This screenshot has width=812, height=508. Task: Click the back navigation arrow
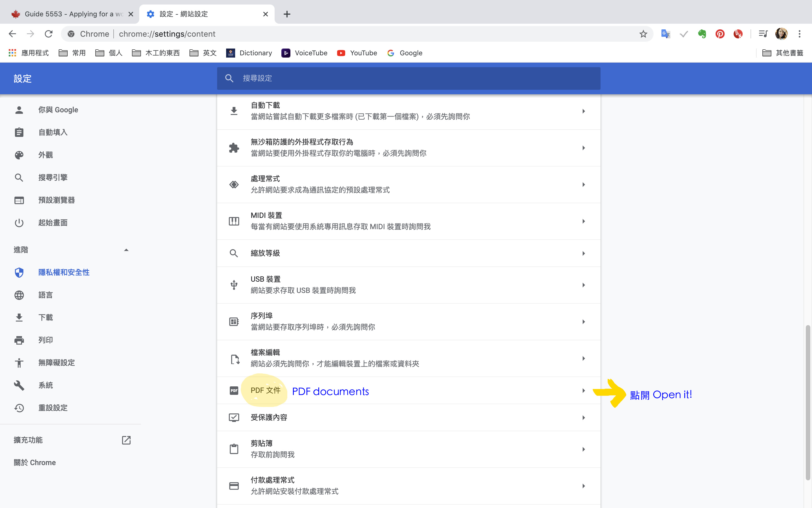point(12,34)
